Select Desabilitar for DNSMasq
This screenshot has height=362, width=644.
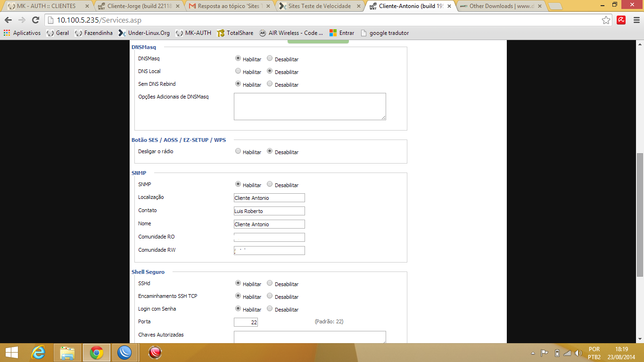(270, 58)
